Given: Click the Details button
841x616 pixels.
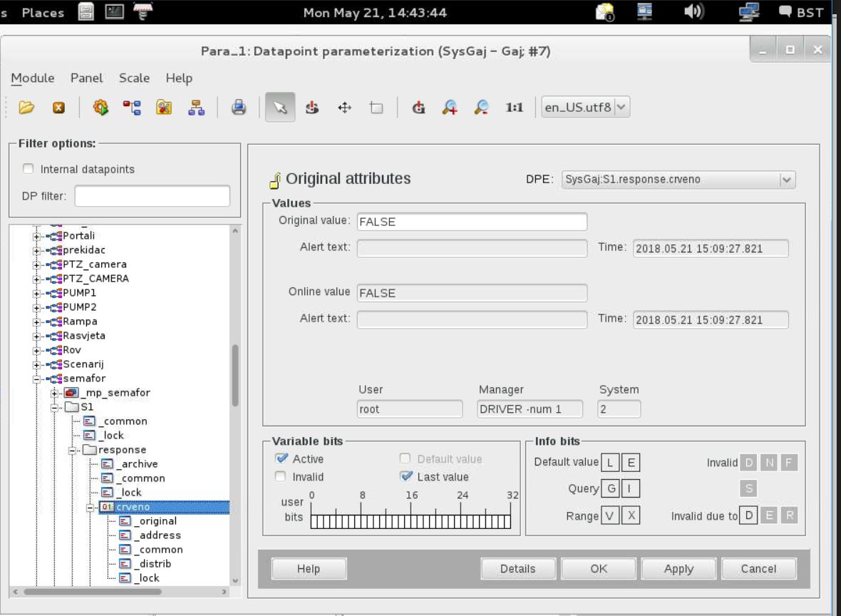Looking at the screenshot, I should 517,568.
